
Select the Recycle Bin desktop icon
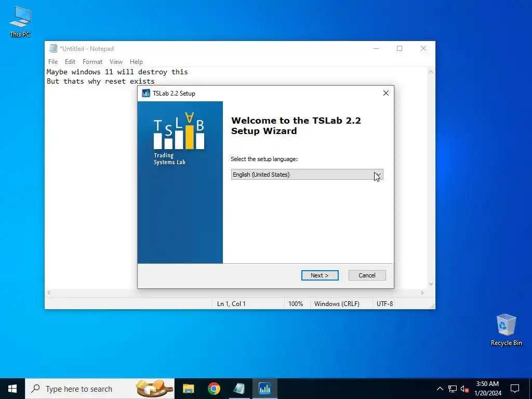tap(506, 330)
